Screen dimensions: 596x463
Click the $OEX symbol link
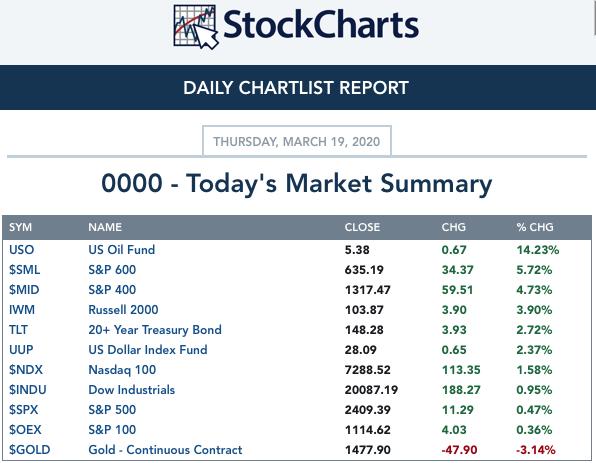click(25, 430)
